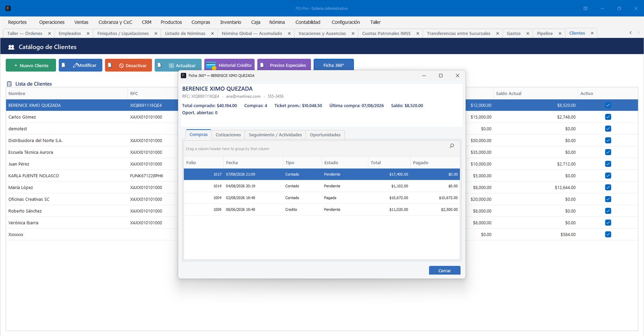Open the Cobranza y CxC menu
Screen dimensions: 644x336
point(115,22)
